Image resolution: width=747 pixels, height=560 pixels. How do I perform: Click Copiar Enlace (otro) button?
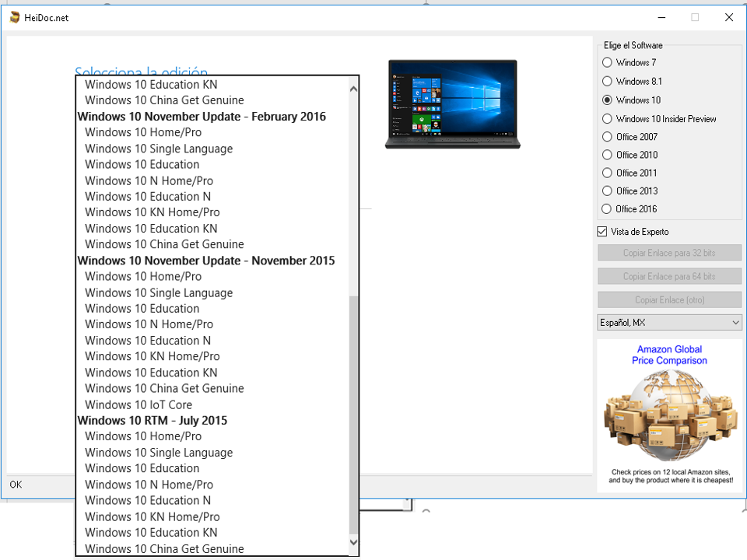click(669, 300)
